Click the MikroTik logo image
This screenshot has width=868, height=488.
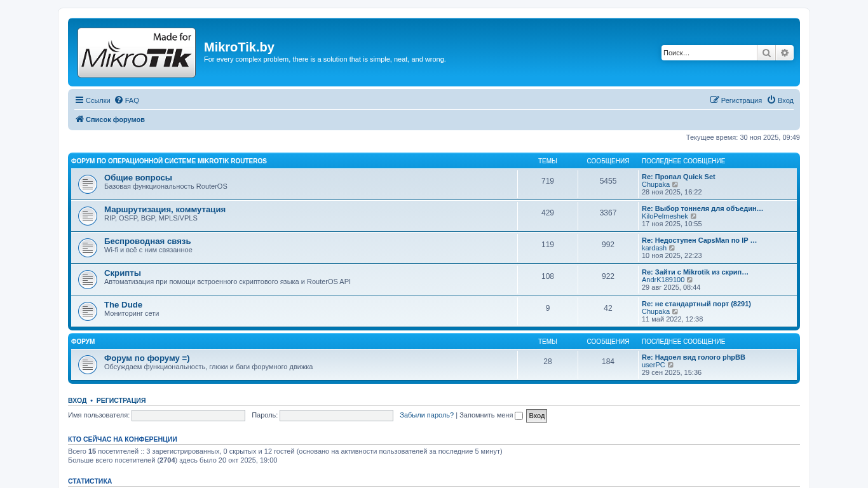coord(137,53)
